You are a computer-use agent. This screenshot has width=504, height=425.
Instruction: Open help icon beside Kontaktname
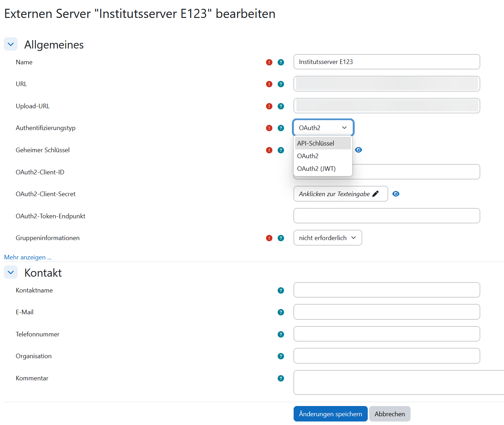pyautogui.click(x=281, y=290)
